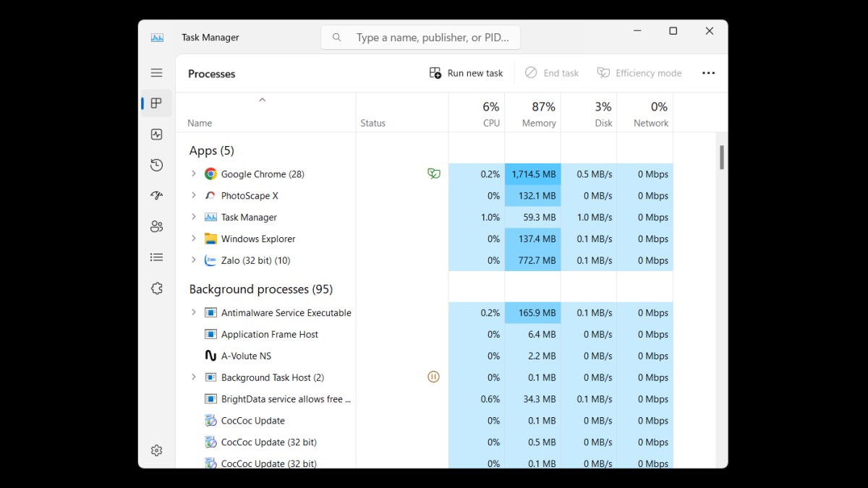Open the hamburger navigation menu
The height and width of the screenshot is (488, 868).
156,73
